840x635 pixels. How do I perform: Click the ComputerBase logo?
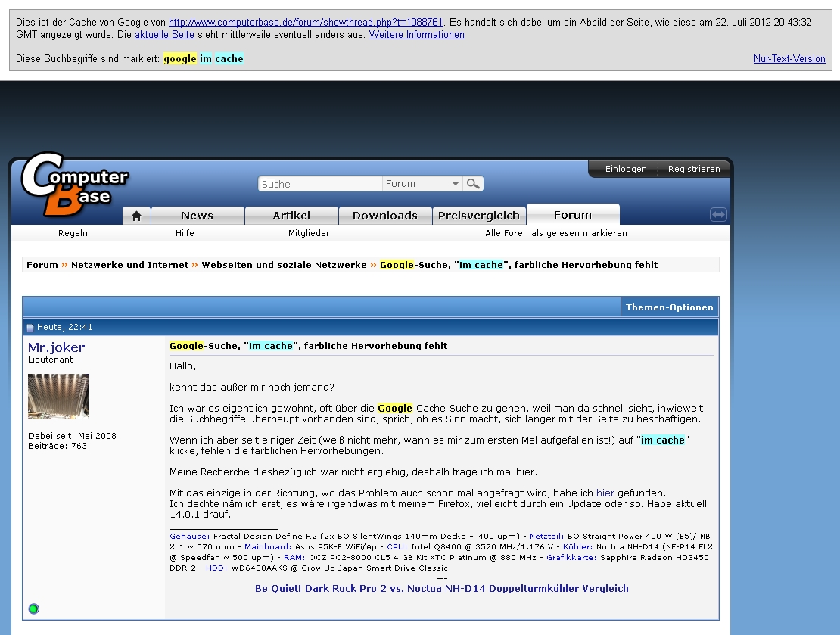pyautogui.click(x=75, y=185)
